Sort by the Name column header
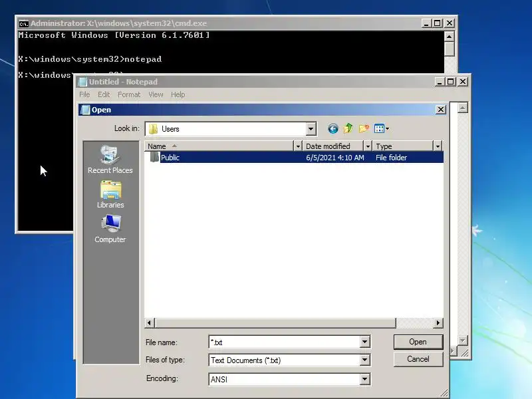 (219, 146)
